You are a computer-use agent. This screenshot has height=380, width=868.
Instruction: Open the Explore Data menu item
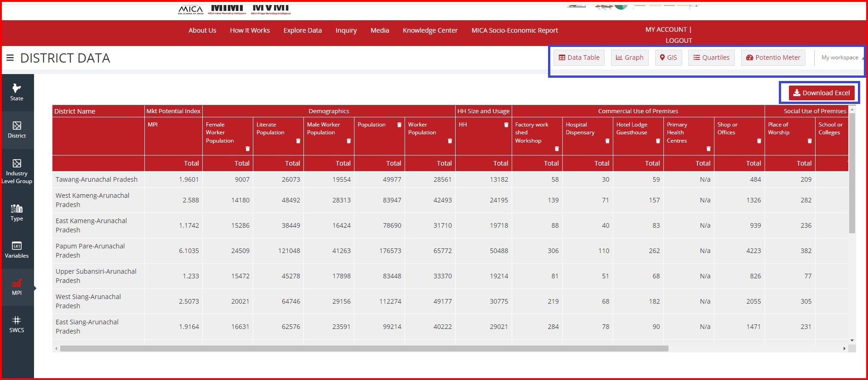point(303,30)
